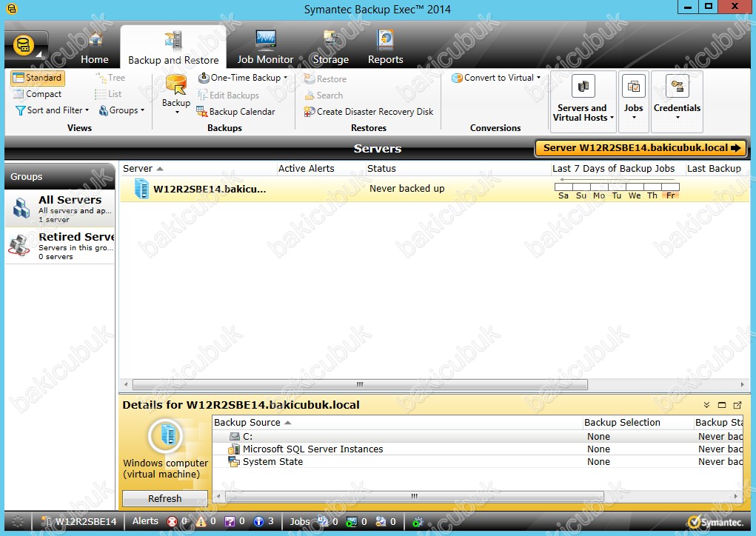Click the gear with green arrow status icon

(x=418, y=522)
